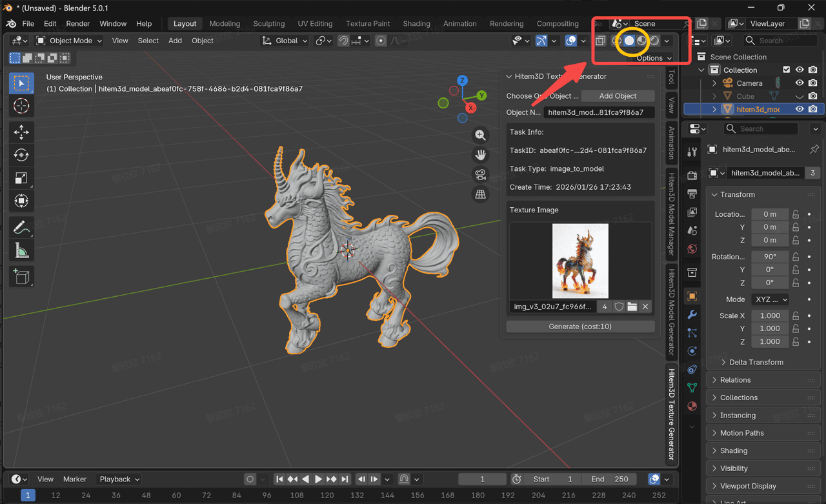This screenshot has width=826, height=504.
Task: Jump to the timeline end frame
Action: click(345, 479)
